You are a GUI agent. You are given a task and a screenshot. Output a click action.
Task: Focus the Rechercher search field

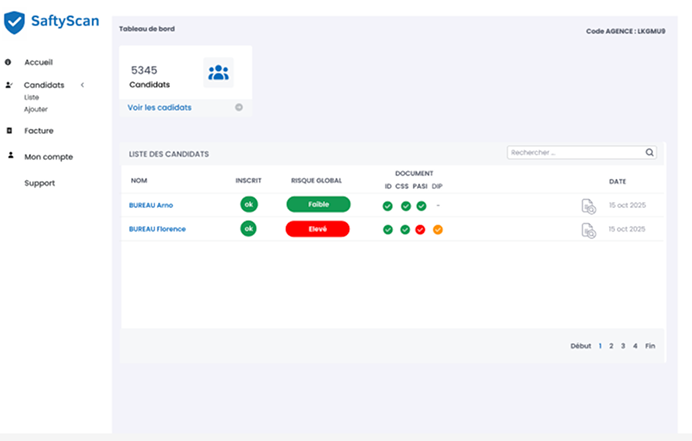click(575, 153)
